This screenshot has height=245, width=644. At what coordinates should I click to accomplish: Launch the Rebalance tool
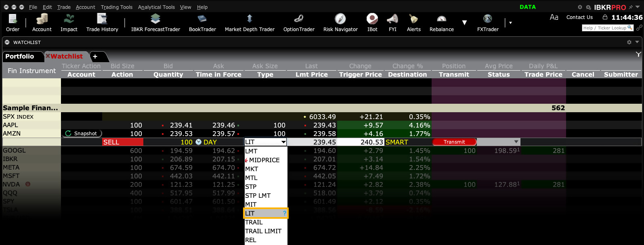coord(441,23)
